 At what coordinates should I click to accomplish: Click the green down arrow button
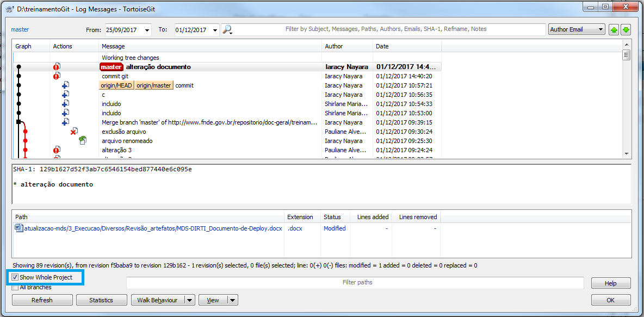point(626,29)
